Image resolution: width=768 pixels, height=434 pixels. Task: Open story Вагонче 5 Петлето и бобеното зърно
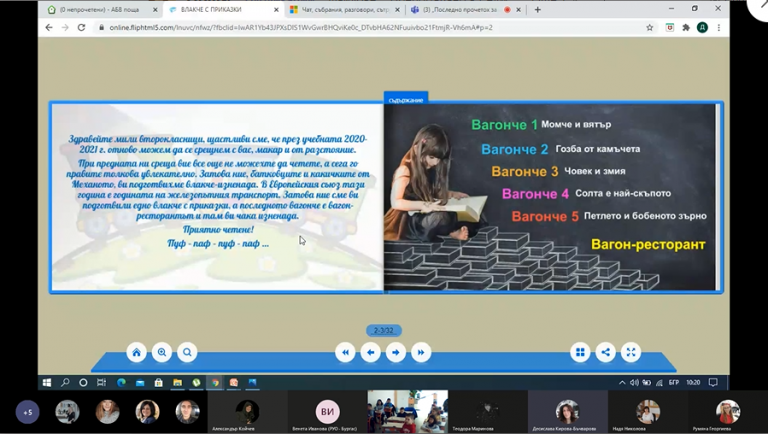pyautogui.click(x=609, y=216)
